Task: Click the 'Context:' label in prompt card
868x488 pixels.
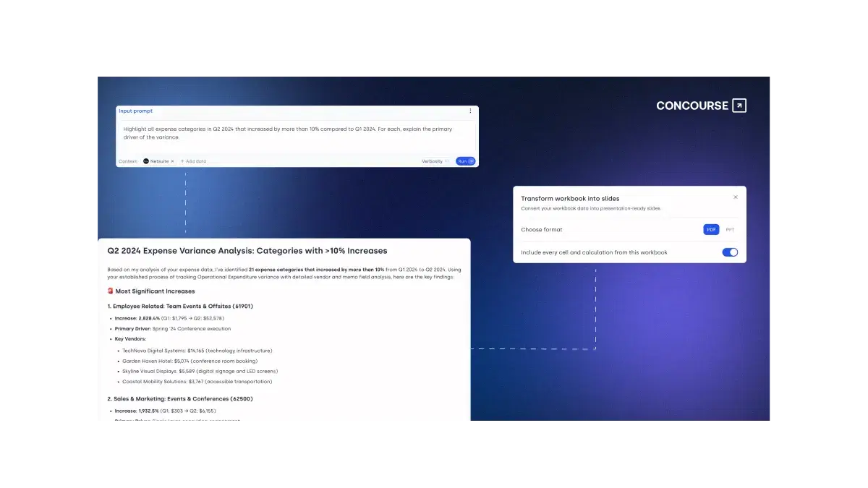Action: click(128, 161)
